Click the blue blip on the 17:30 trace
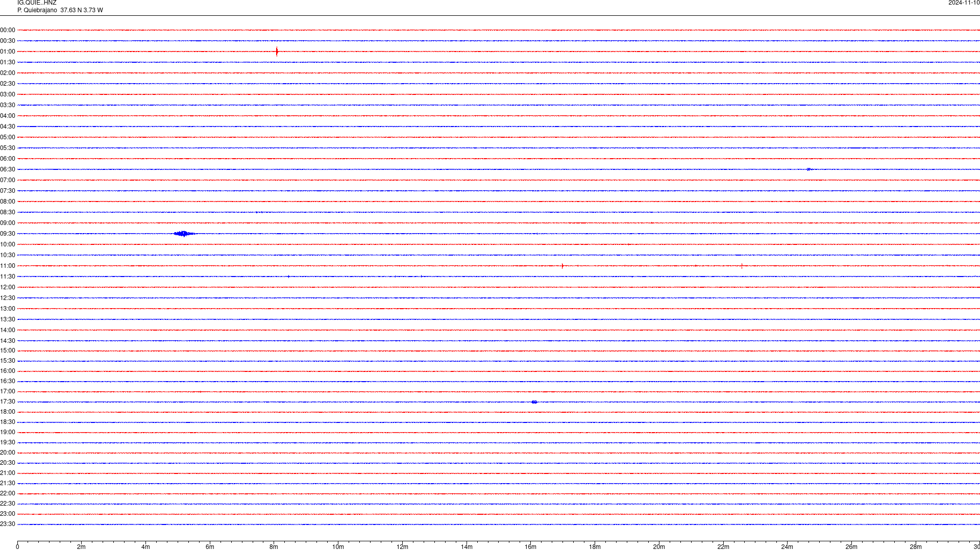The width and height of the screenshot is (980, 551). tap(534, 402)
